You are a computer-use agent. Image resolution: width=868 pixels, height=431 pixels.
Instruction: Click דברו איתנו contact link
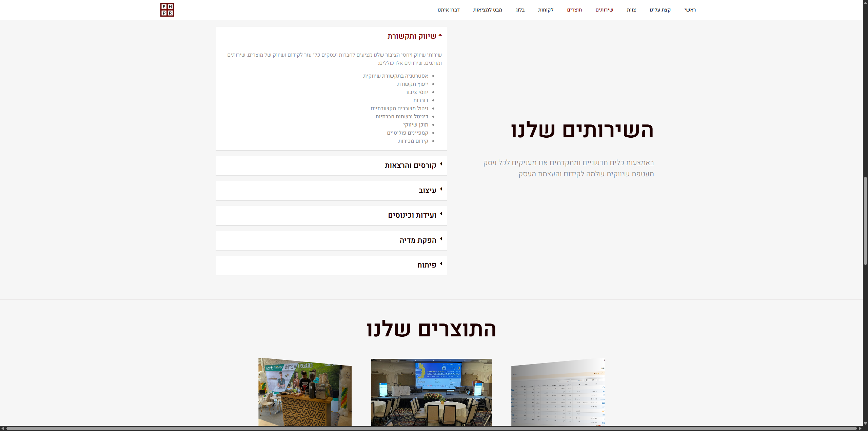[x=448, y=10]
